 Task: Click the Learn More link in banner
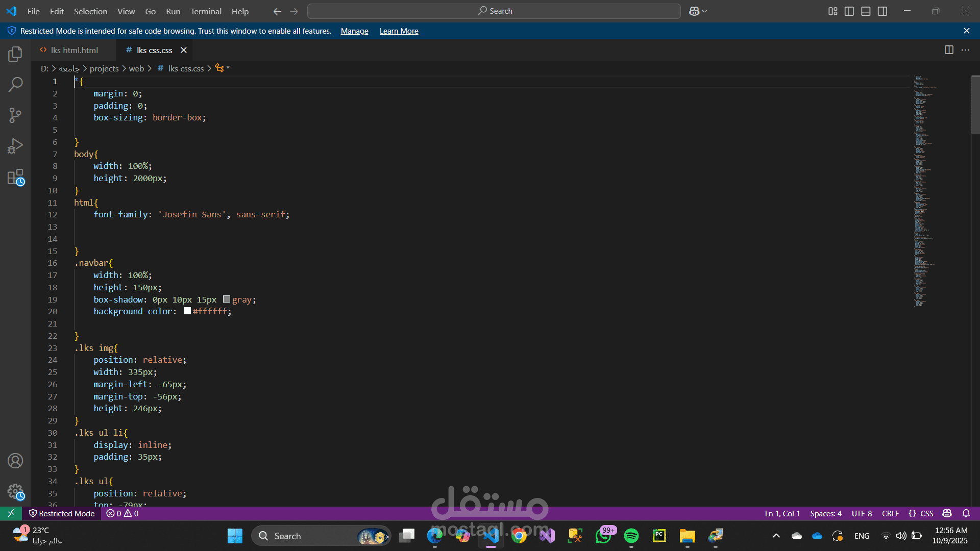tap(399, 31)
